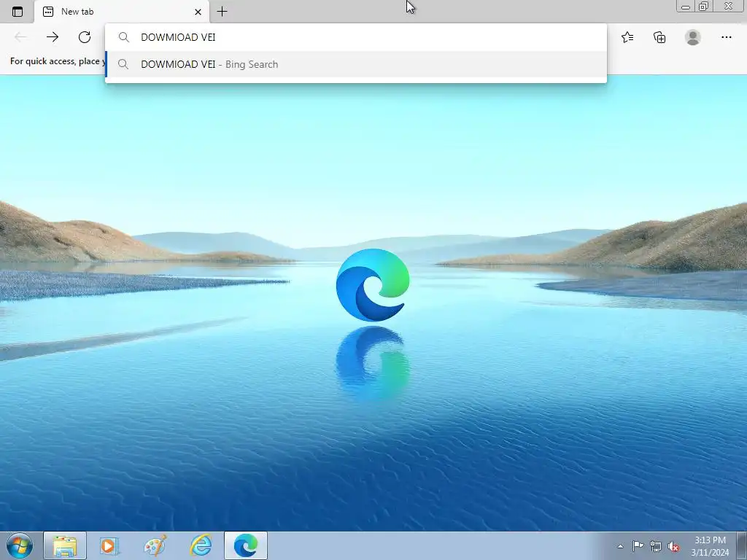Show hidden system tray icons

coord(620,546)
